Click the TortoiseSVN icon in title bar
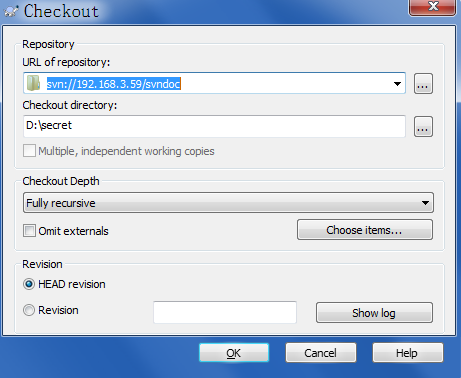This screenshot has width=461, height=378. point(11,11)
